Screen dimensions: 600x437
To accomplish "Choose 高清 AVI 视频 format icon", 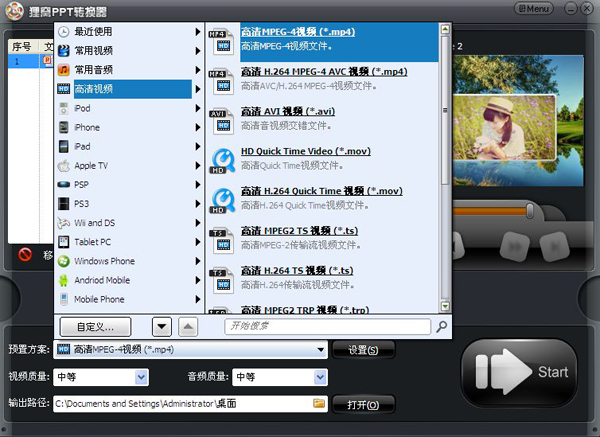I will [222, 121].
